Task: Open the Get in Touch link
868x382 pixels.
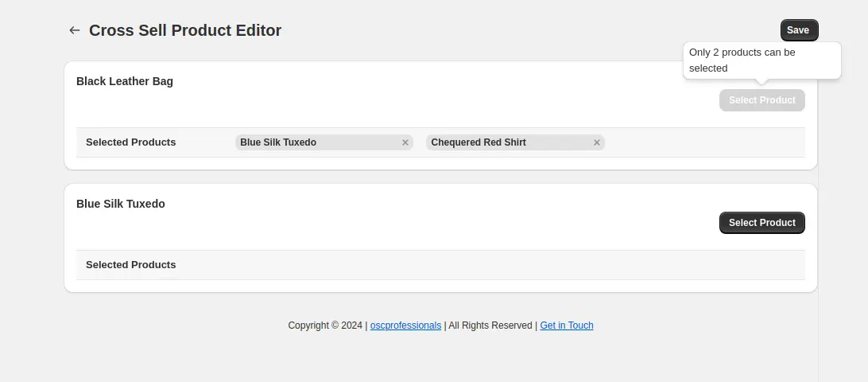Action: click(x=567, y=325)
